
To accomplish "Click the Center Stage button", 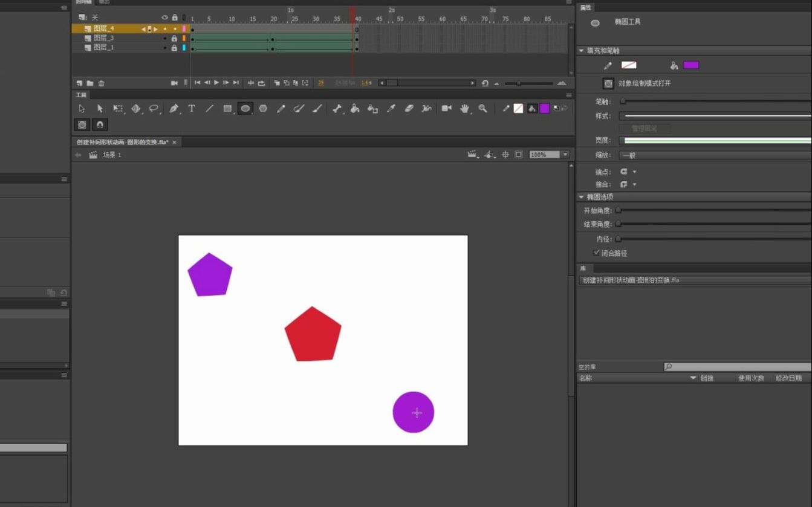I will [505, 155].
